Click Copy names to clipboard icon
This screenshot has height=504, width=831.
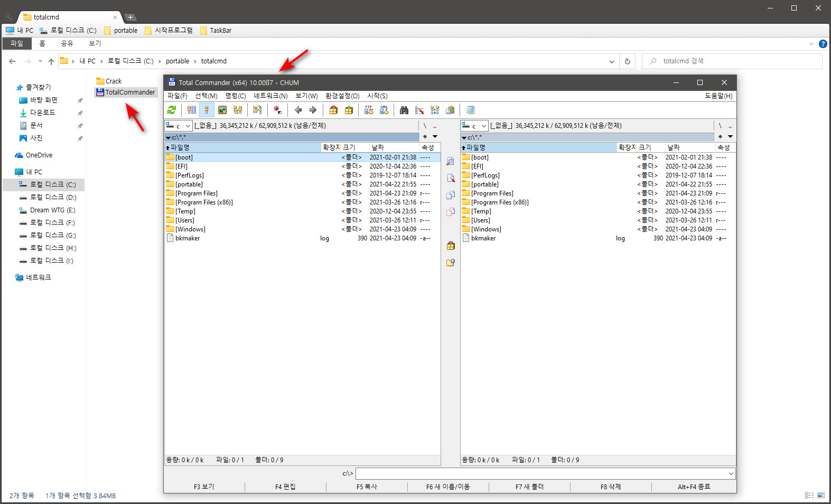click(x=450, y=110)
